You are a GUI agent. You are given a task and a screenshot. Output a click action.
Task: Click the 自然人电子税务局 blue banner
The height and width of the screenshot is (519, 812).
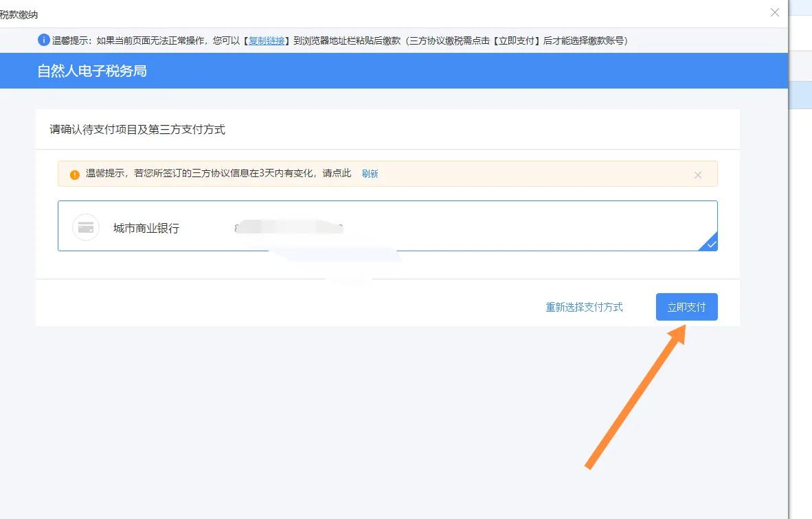click(x=93, y=71)
